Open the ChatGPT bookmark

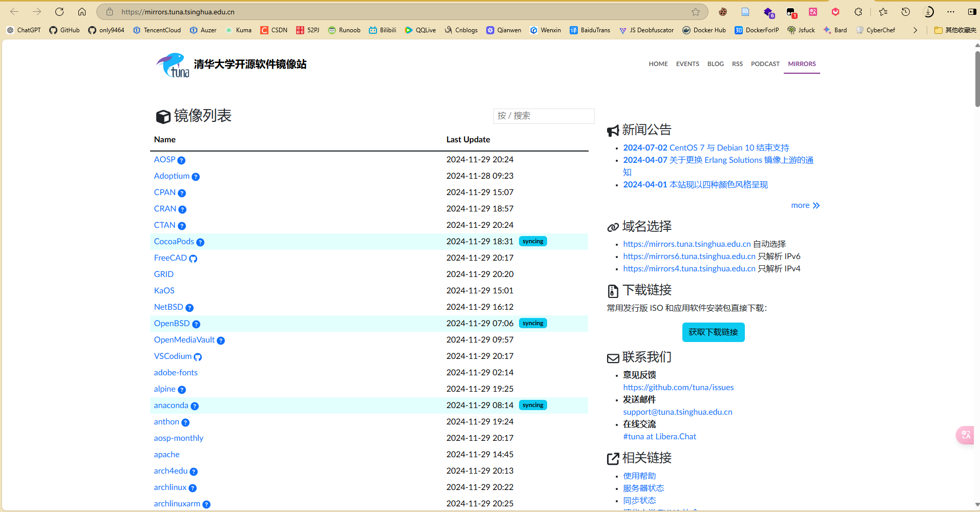click(x=24, y=30)
